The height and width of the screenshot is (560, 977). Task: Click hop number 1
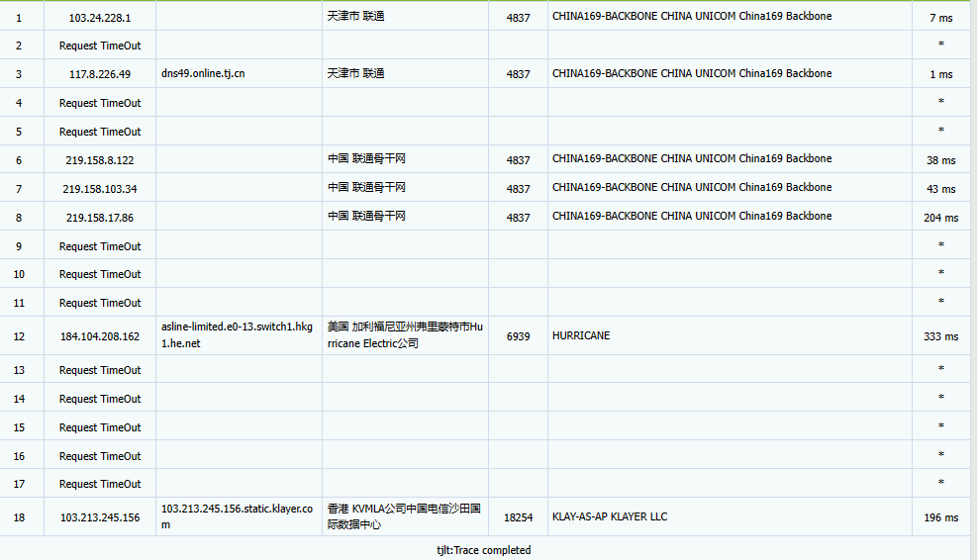tap(19, 18)
